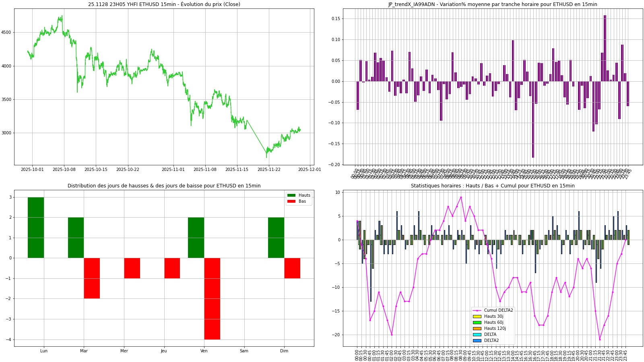Click the Statistiques horaires chart title

coord(493,186)
